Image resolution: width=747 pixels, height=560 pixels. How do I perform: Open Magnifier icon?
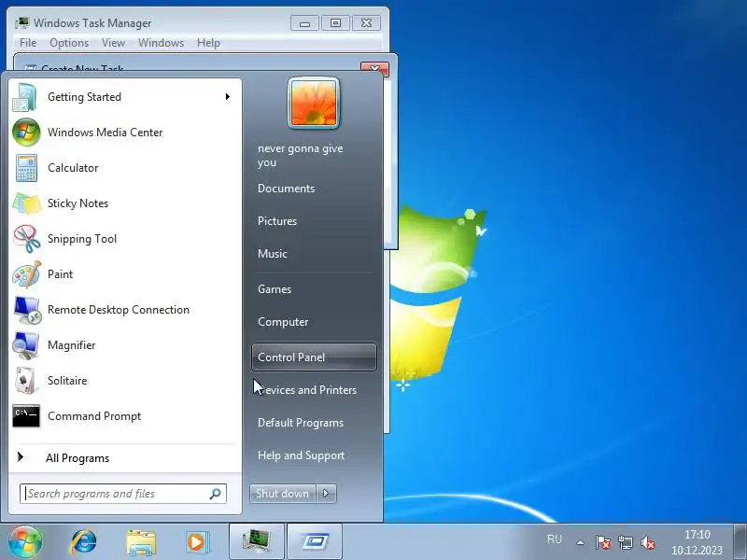26,345
